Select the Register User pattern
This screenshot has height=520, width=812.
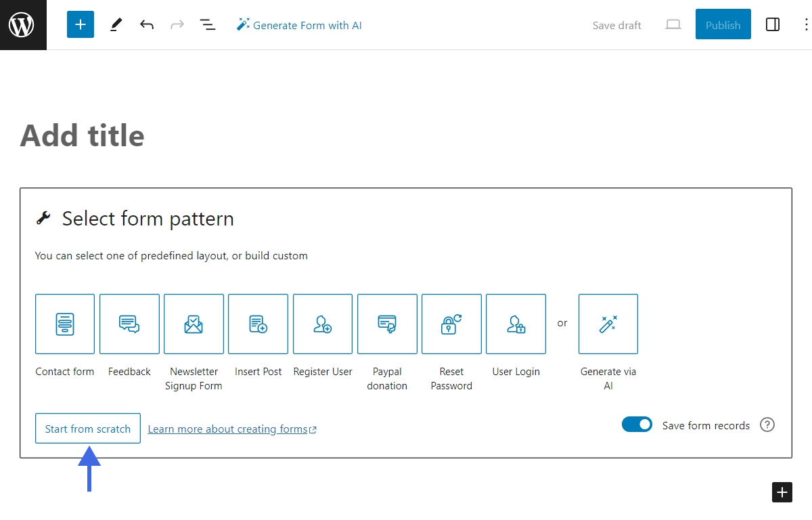(322, 324)
